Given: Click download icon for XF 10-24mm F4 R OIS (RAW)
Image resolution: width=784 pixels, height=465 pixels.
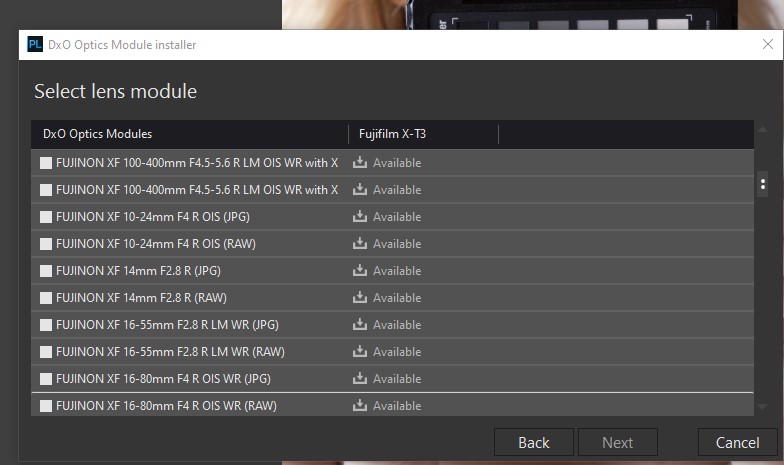Looking at the screenshot, I should pos(360,244).
